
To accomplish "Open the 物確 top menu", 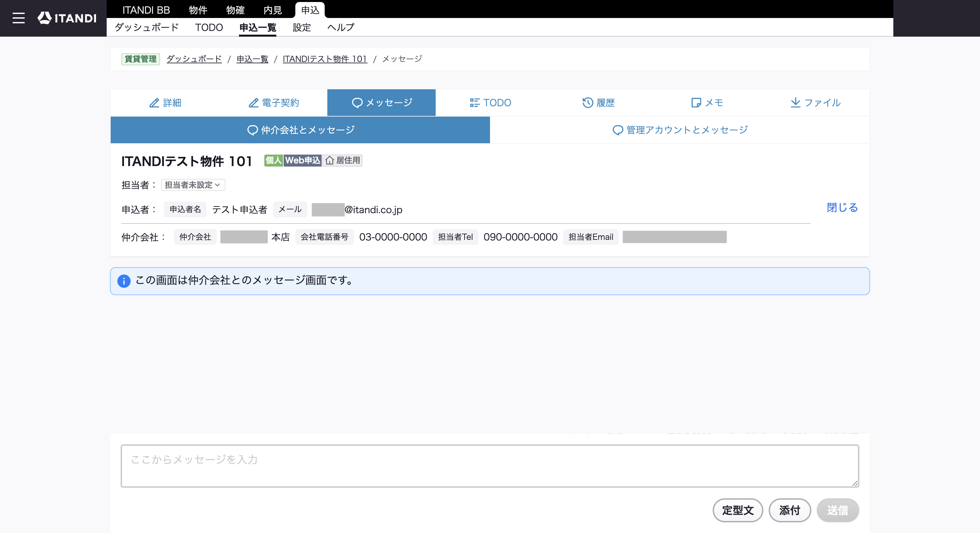I will 235,10.
